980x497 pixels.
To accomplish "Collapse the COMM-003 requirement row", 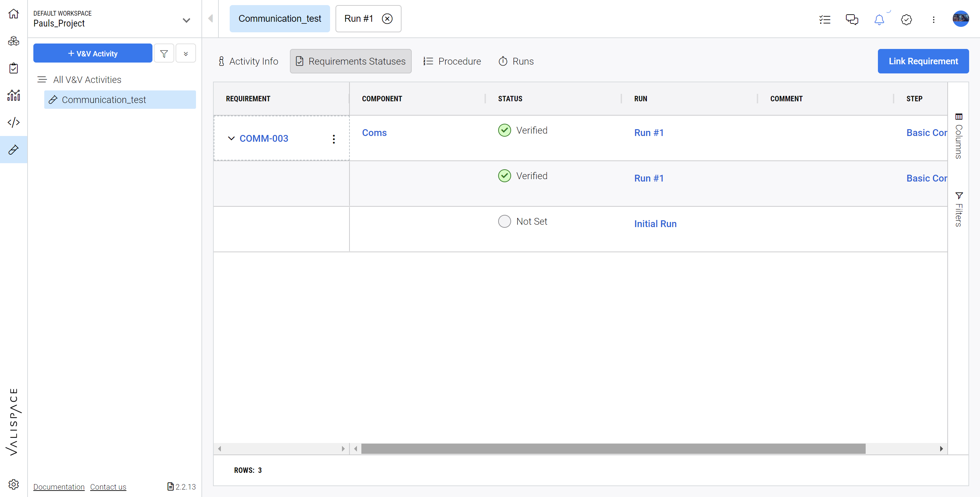I will (231, 138).
